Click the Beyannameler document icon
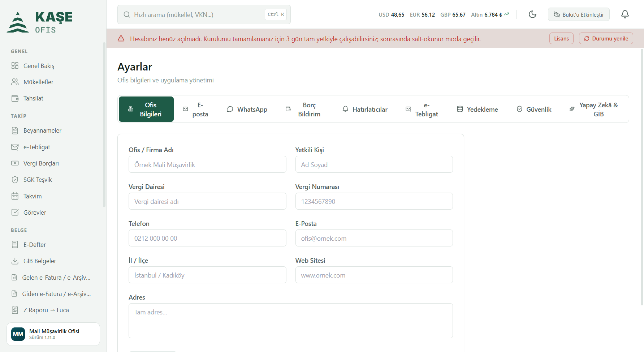This screenshot has width=644, height=352. coord(15,130)
